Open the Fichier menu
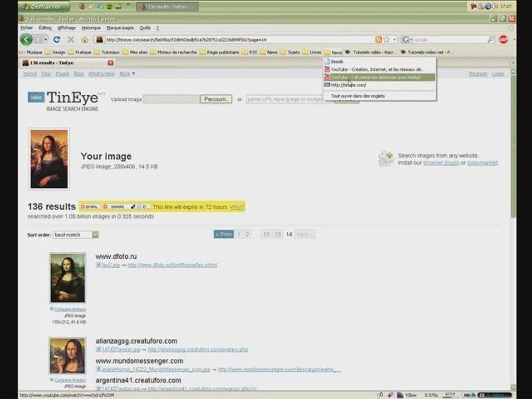 coord(27,28)
